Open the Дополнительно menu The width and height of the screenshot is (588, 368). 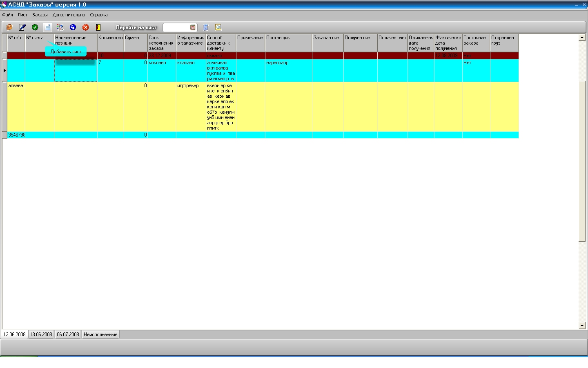pos(69,15)
